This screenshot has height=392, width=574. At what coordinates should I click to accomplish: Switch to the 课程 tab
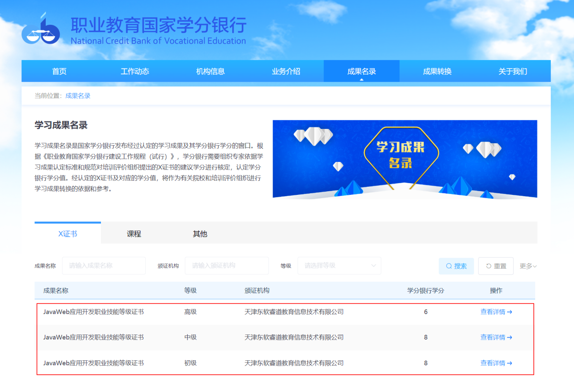pyautogui.click(x=134, y=234)
